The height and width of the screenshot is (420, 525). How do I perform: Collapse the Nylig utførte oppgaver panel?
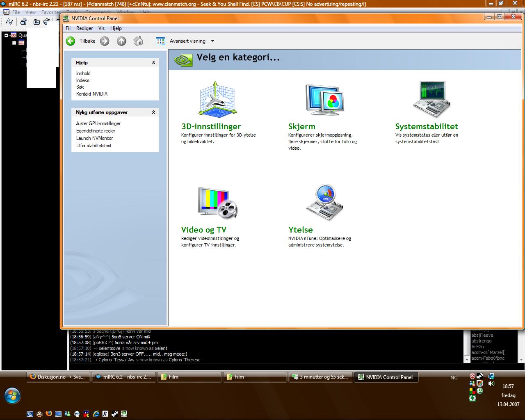(153, 112)
